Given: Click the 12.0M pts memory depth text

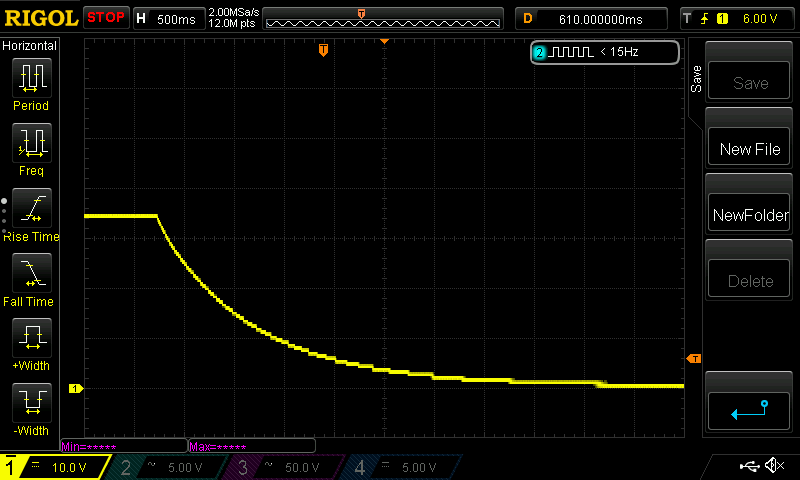Looking at the screenshot, I should click(232, 23).
